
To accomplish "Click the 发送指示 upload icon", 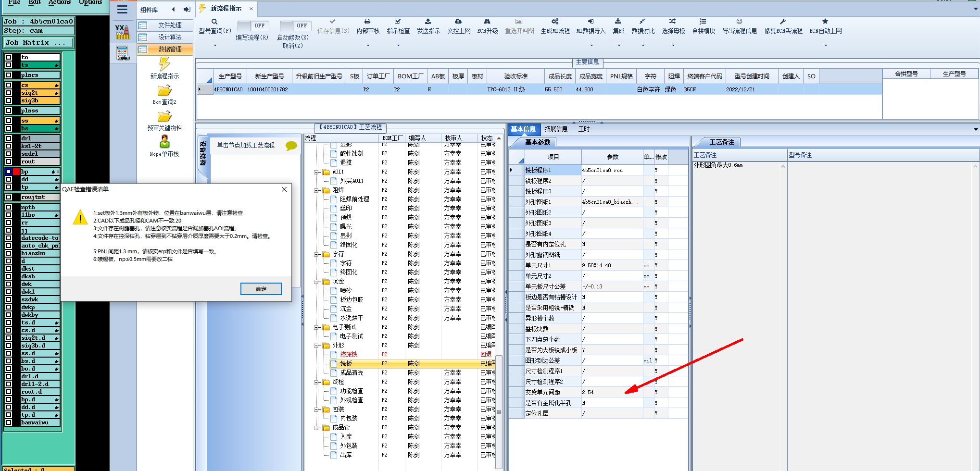I will [428, 22].
